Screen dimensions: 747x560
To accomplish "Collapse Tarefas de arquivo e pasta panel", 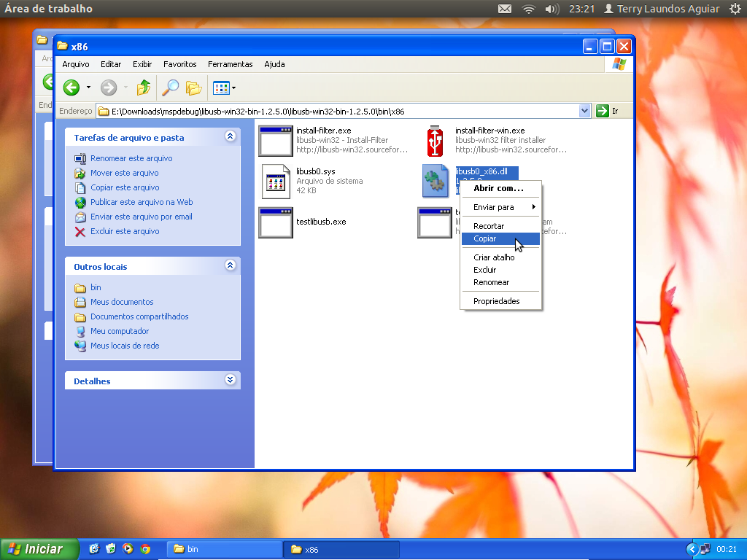I will [x=230, y=136].
